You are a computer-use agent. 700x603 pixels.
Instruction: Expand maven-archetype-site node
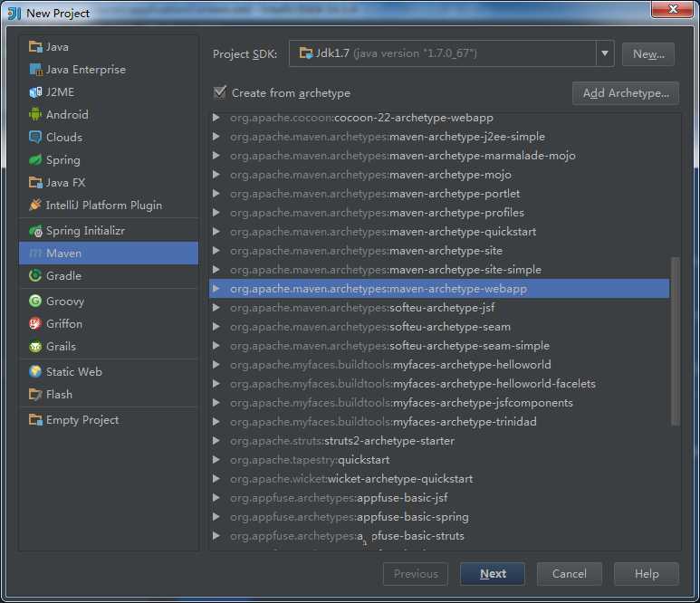point(216,251)
